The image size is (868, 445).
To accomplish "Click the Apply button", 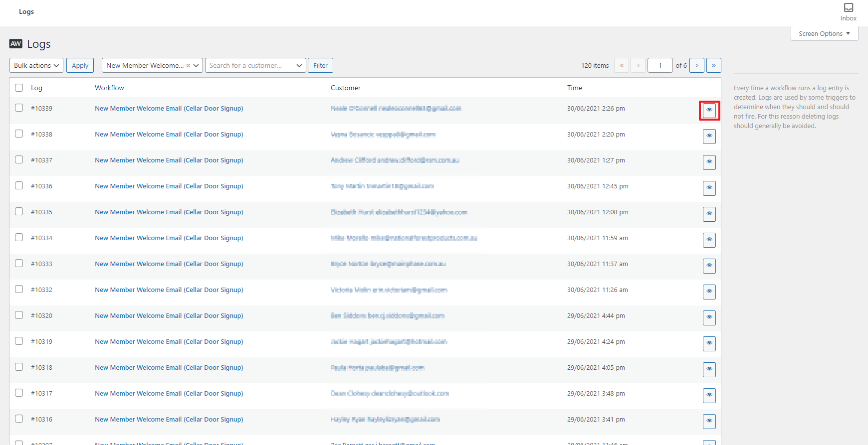I will [x=80, y=65].
